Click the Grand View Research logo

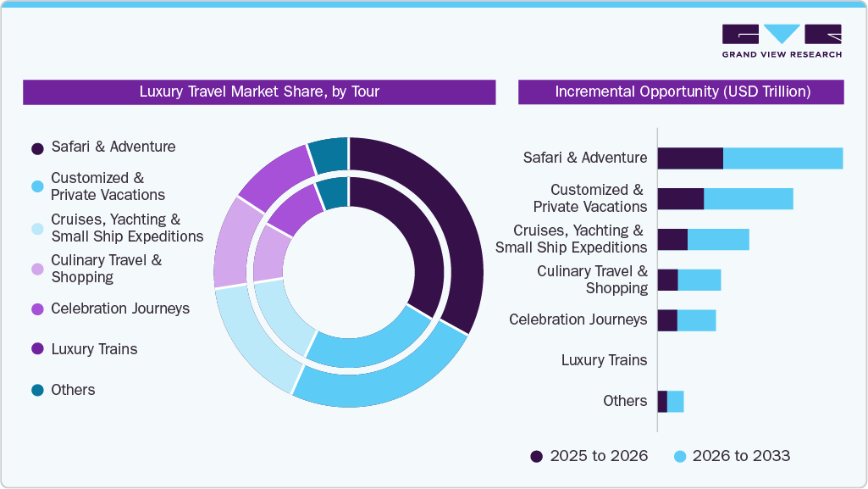782,38
